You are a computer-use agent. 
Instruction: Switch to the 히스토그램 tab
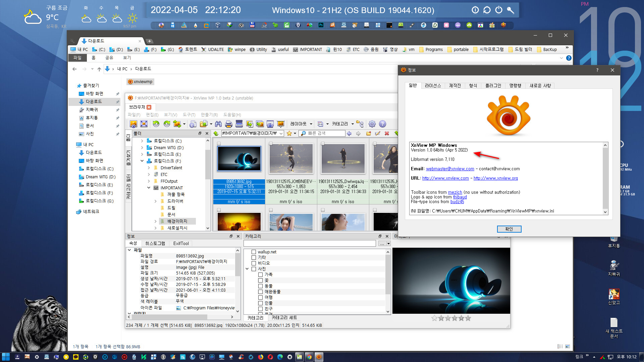click(x=155, y=244)
